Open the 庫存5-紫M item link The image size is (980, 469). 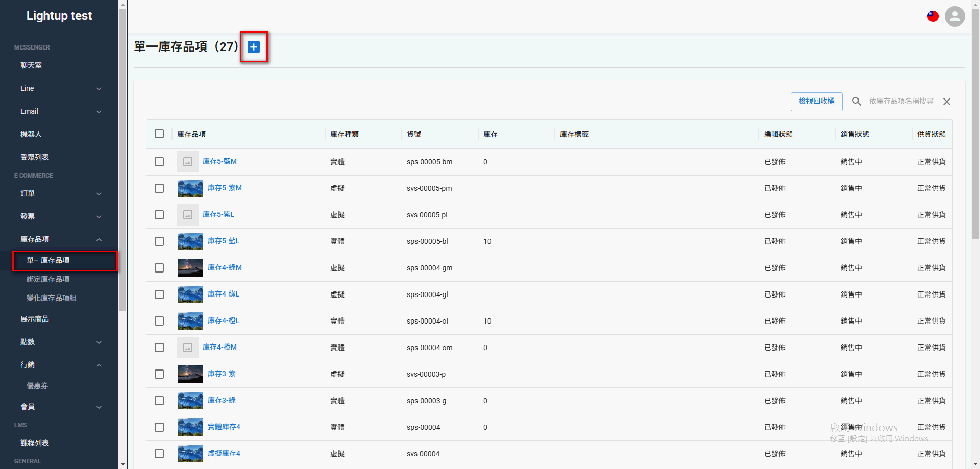pyautogui.click(x=225, y=188)
